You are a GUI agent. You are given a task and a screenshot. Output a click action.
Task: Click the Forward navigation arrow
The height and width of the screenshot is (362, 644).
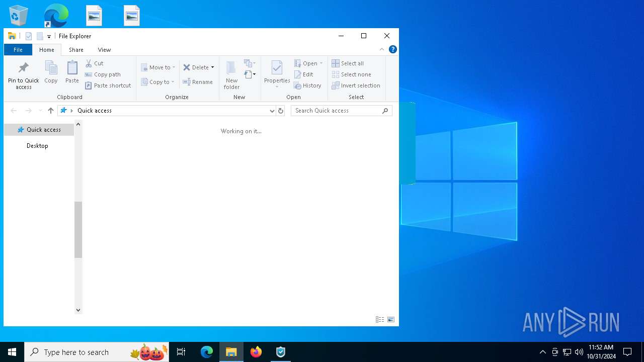[29, 111]
